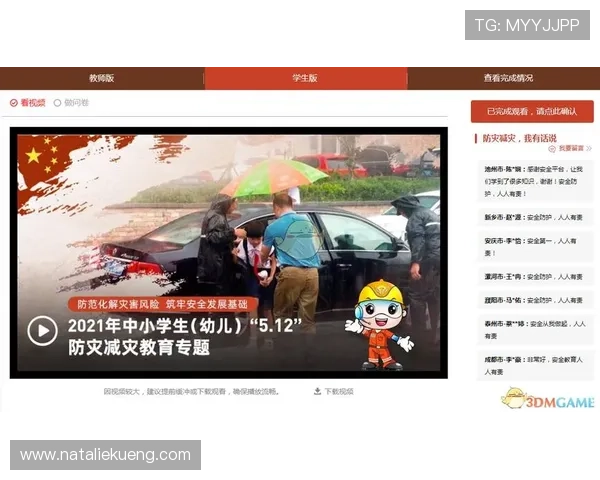Click the 下载视频 download icon
The height and width of the screenshot is (480, 600).
click(x=317, y=391)
